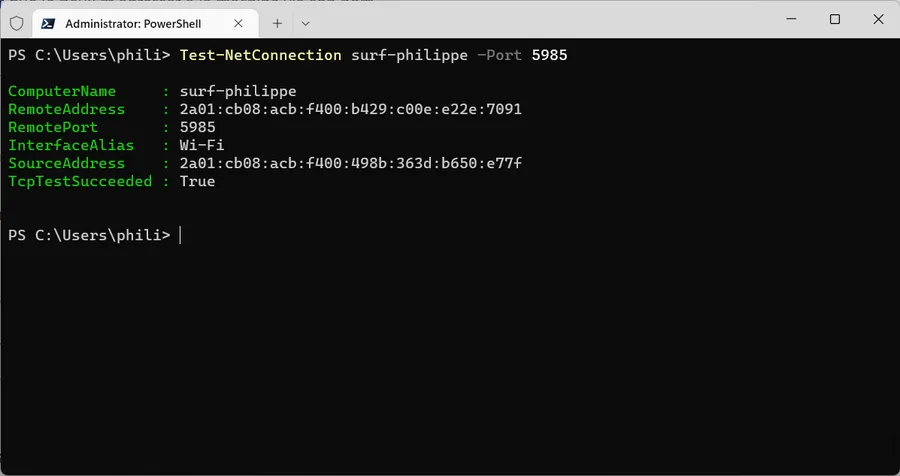The width and height of the screenshot is (900, 476).
Task: Maximize the terminal window
Action: pos(835,19)
